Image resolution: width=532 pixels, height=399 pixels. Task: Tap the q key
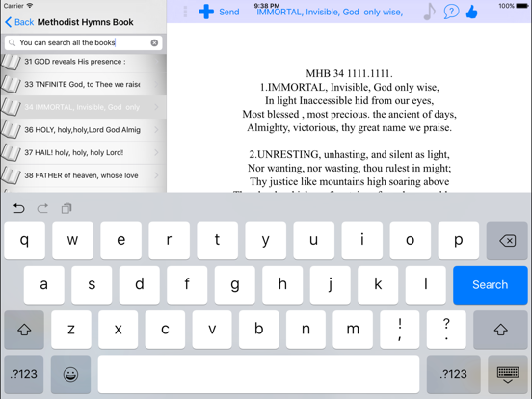24,241
